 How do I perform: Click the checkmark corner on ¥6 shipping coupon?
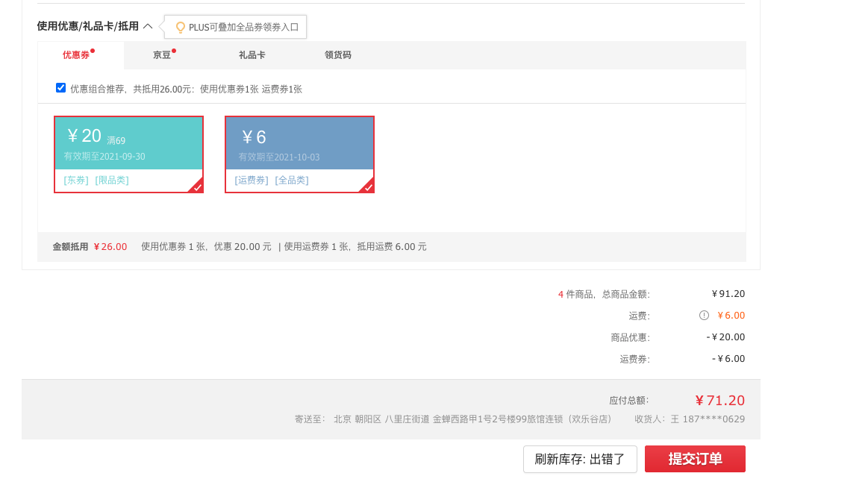tap(367, 186)
